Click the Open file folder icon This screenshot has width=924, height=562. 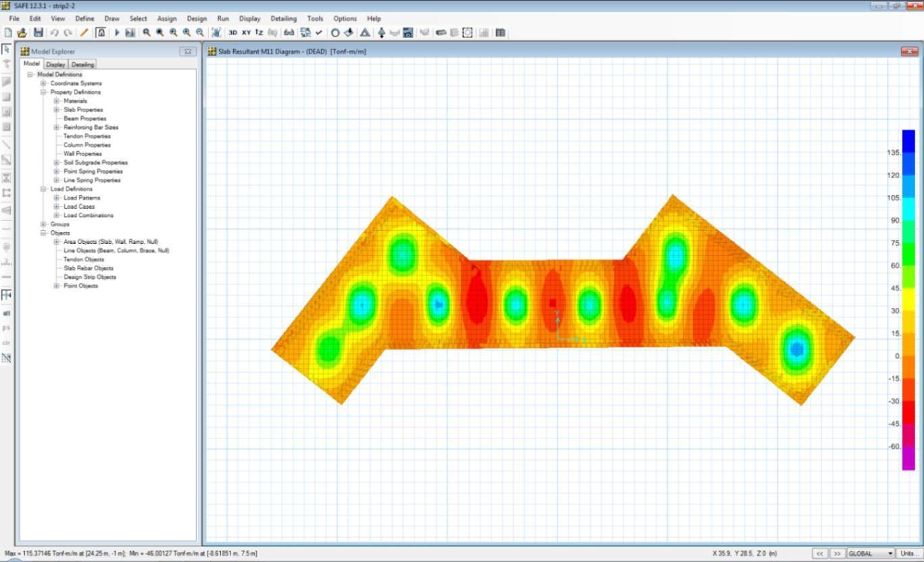pyautogui.click(x=22, y=32)
